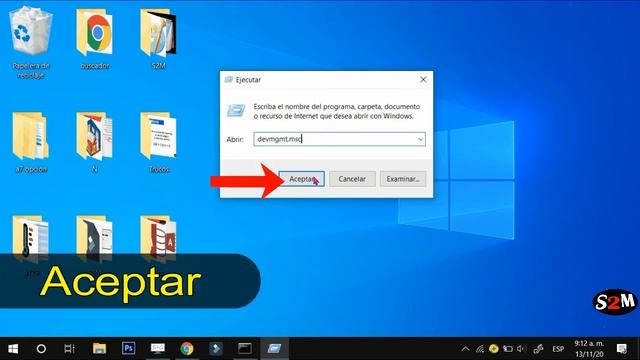Screen dimensions: 640x360
Task: Open the dark blue diamond taskbar app
Action: (216, 349)
